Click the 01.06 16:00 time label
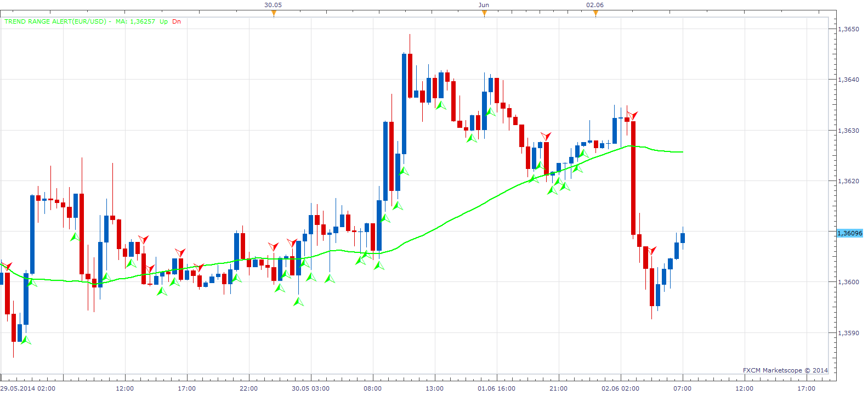Screen dimensions: 868x395 click(497, 388)
